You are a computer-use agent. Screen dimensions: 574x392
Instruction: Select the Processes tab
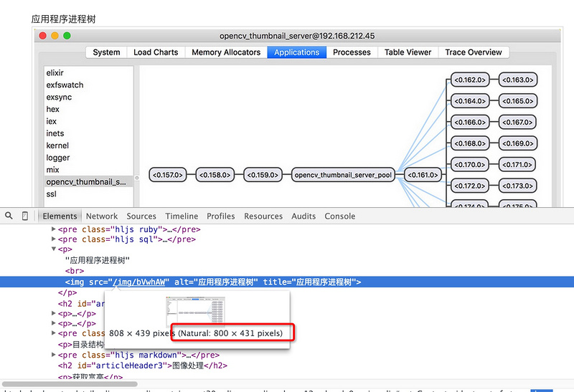point(352,52)
